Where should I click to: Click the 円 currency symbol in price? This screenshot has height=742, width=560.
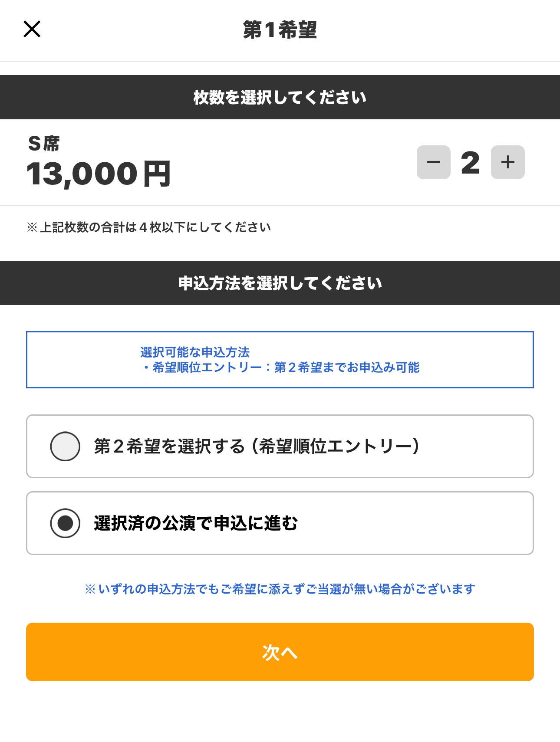(x=157, y=174)
